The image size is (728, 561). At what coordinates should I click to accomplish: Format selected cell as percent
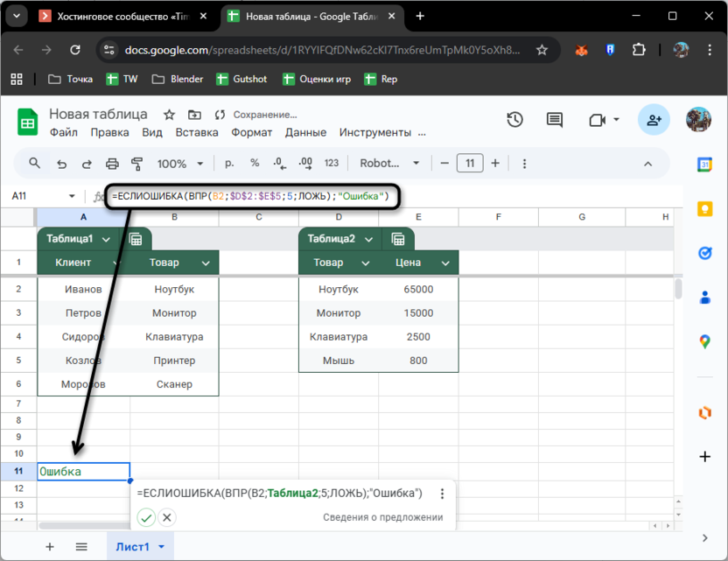click(255, 164)
